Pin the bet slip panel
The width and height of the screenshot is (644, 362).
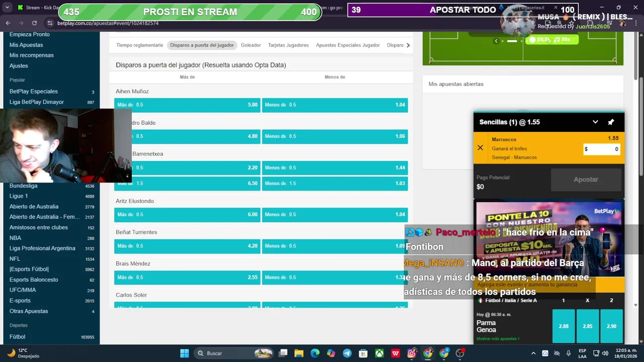pyautogui.click(x=611, y=122)
